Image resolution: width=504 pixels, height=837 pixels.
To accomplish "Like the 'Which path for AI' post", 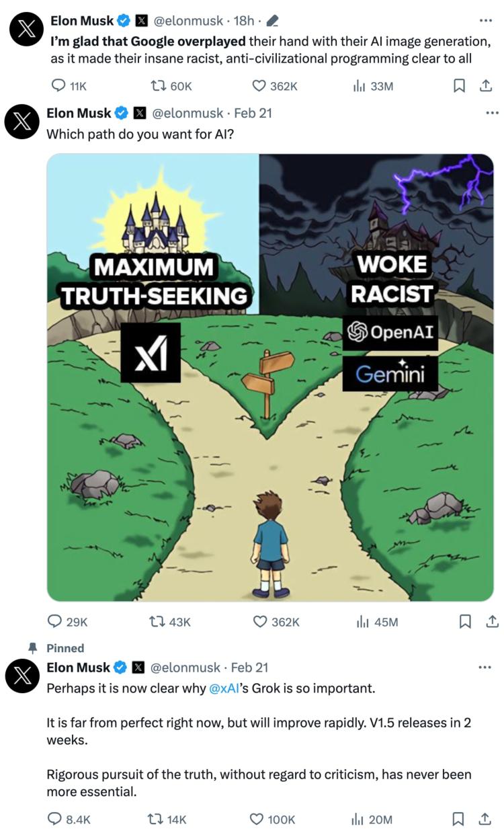I will 259,622.
